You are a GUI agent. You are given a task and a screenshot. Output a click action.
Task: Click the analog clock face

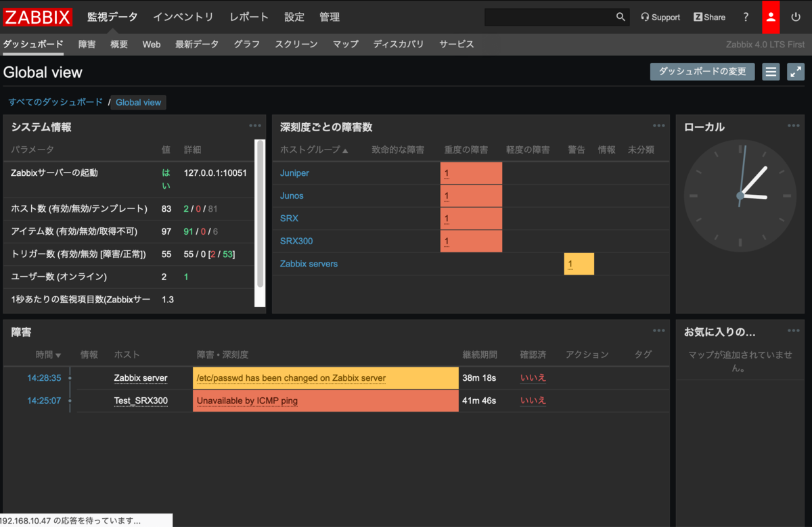[740, 196]
